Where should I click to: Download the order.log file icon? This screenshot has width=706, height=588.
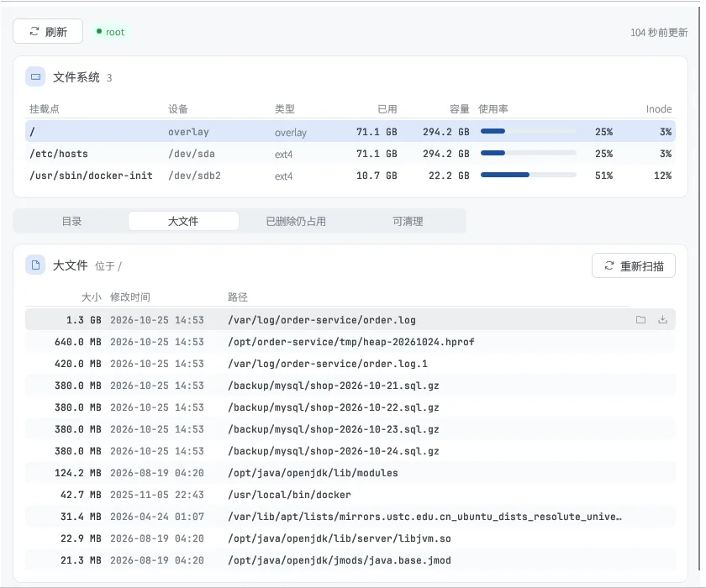click(x=662, y=320)
